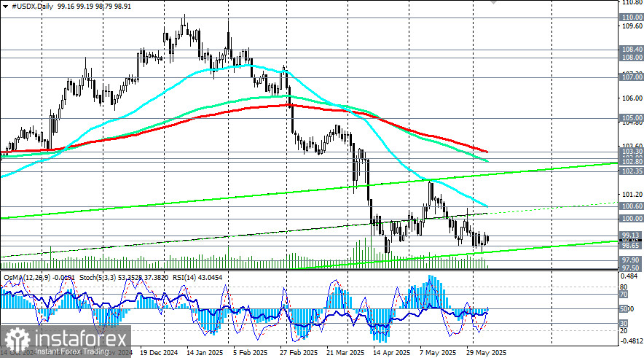Viewport: 644px width, 358px height.
Task: Click the -0.4812 indicator scale value
Action: click(631, 341)
